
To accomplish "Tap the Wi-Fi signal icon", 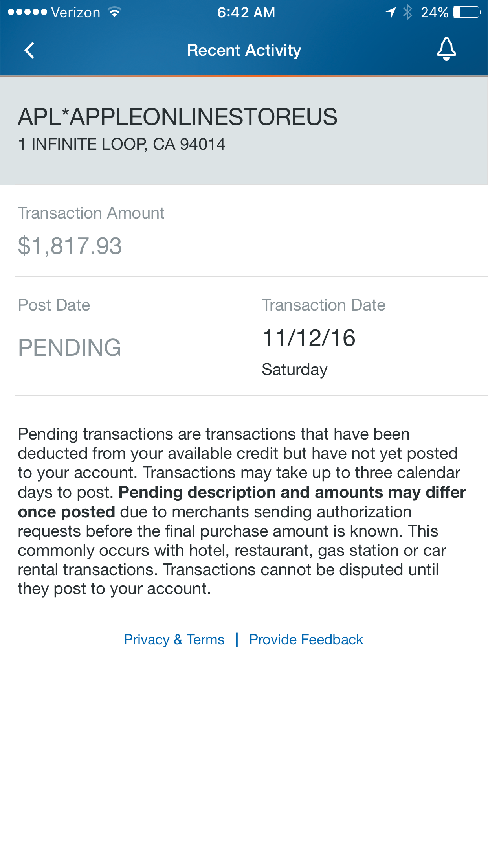I will 114,12.
